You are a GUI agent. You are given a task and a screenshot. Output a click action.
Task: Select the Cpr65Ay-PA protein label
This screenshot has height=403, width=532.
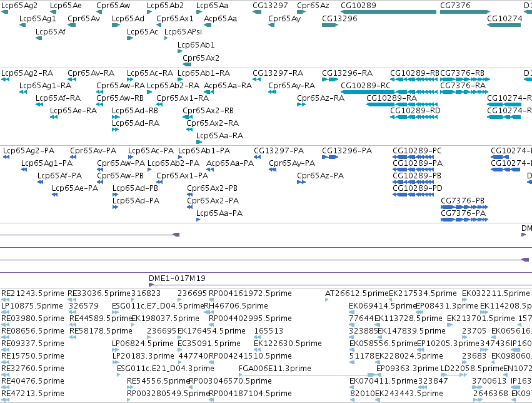tap(292, 163)
